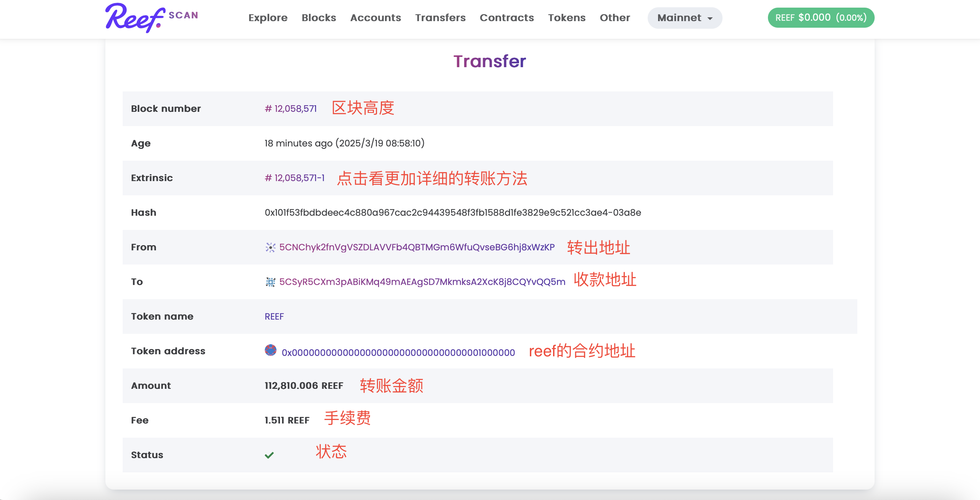
Task: Click the To address identicon
Action: [270, 282]
